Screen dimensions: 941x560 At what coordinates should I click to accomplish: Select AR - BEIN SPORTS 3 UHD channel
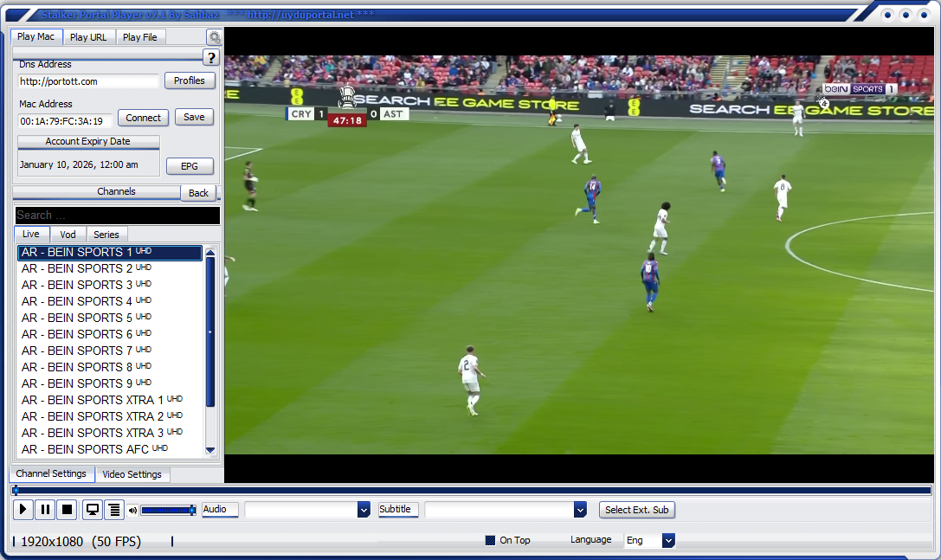110,285
